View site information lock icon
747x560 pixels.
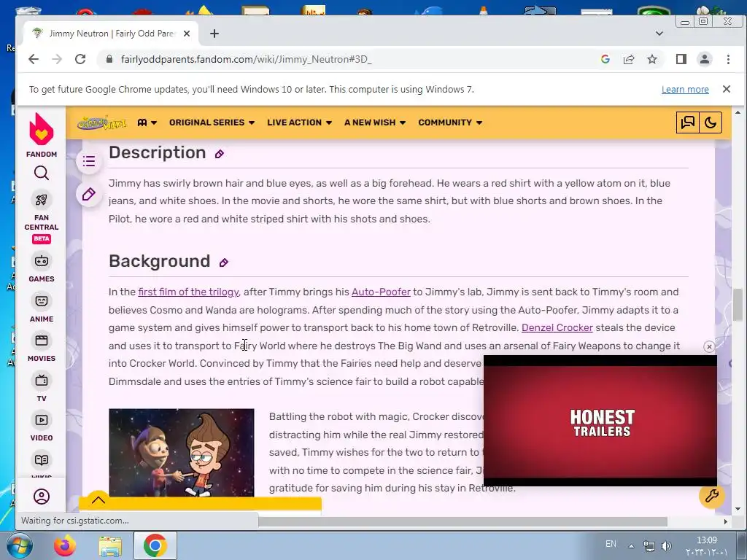[x=109, y=59]
